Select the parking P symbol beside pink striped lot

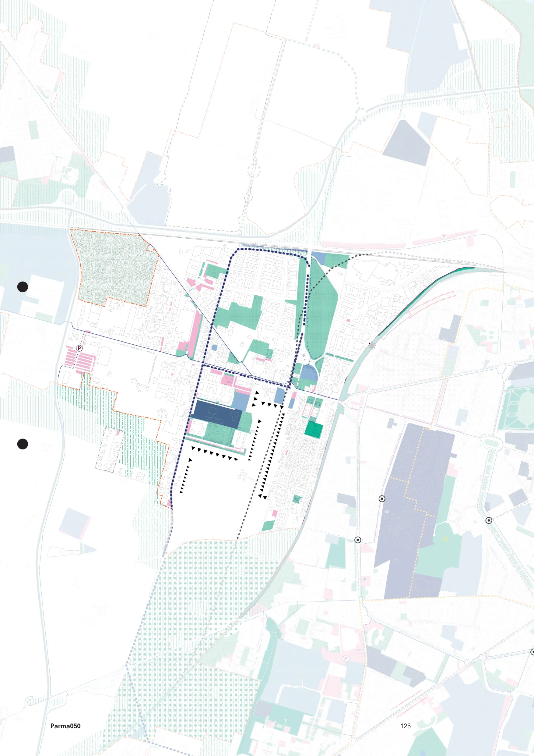click(x=79, y=348)
